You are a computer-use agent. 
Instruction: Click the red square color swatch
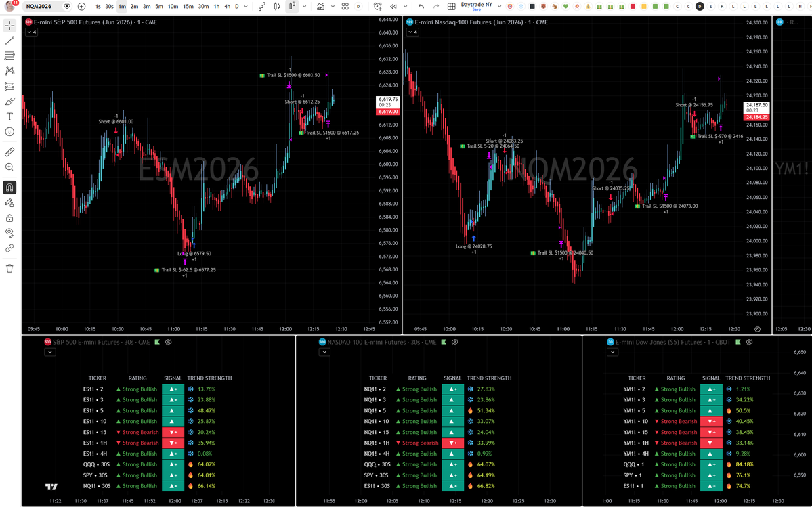(633, 6)
